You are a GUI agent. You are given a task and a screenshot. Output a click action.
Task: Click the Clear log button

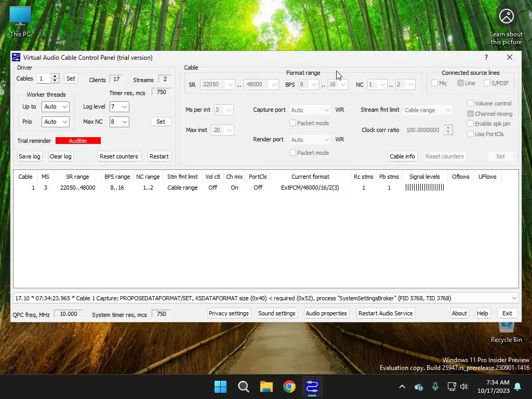pyautogui.click(x=60, y=156)
